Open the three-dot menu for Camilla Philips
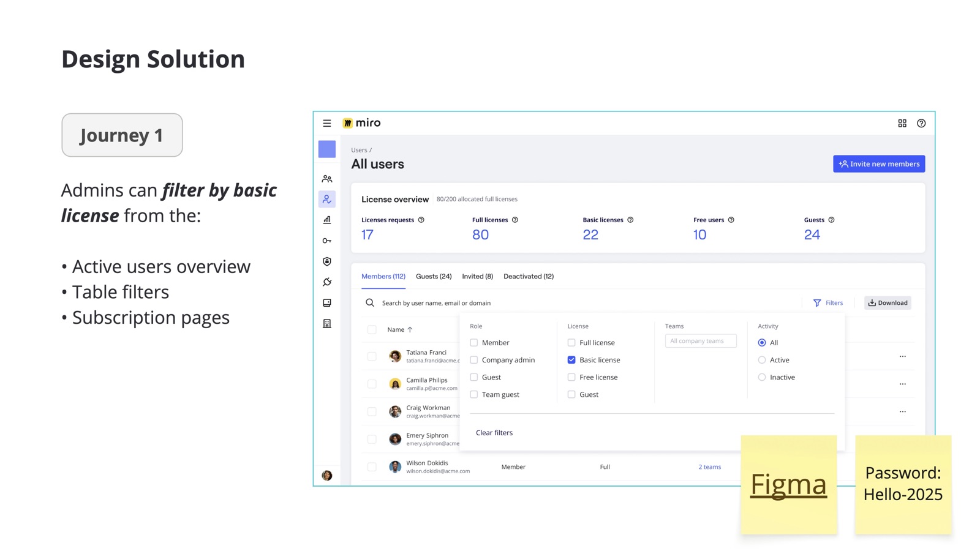 (903, 384)
